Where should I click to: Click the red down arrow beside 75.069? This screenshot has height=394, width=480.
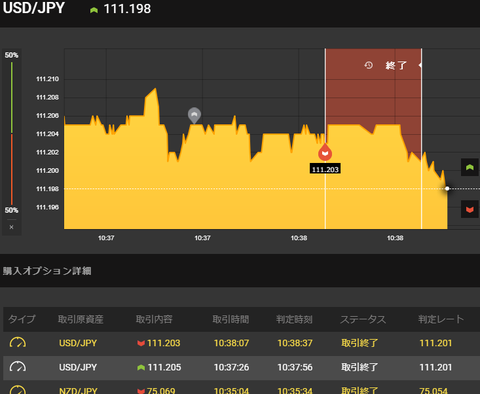(141, 391)
